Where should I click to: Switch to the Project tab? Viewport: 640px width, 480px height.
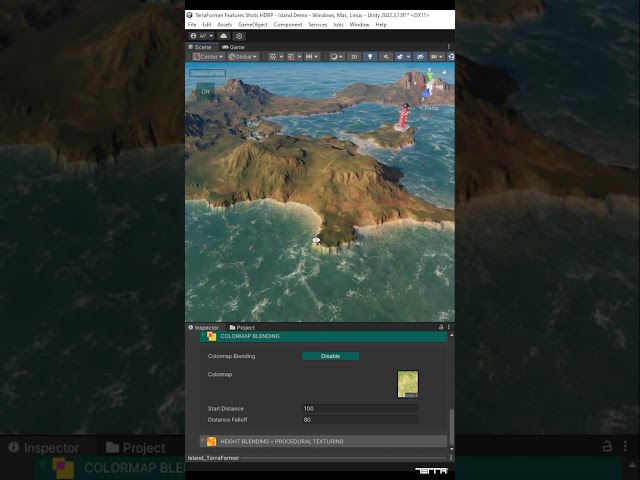(242, 327)
